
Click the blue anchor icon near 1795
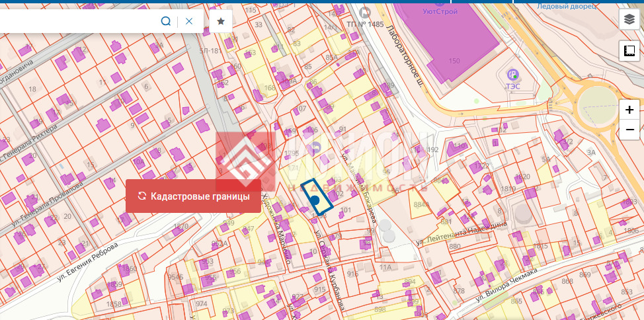click(315, 147)
